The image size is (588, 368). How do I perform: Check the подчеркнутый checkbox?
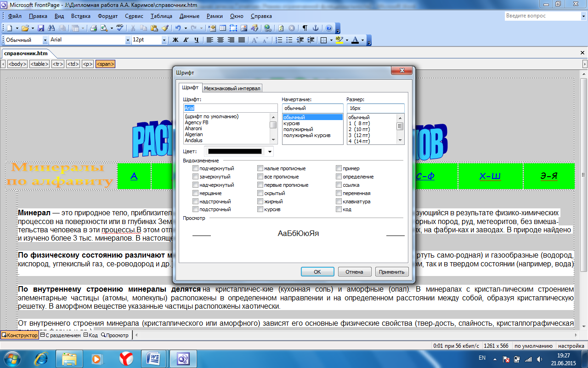coord(196,168)
